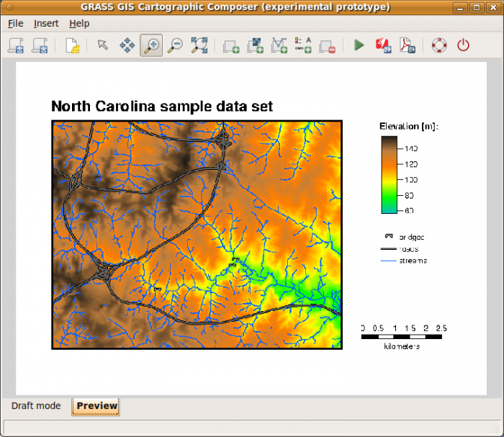
Task: Click the delete selected object icon
Action: click(x=327, y=46)
